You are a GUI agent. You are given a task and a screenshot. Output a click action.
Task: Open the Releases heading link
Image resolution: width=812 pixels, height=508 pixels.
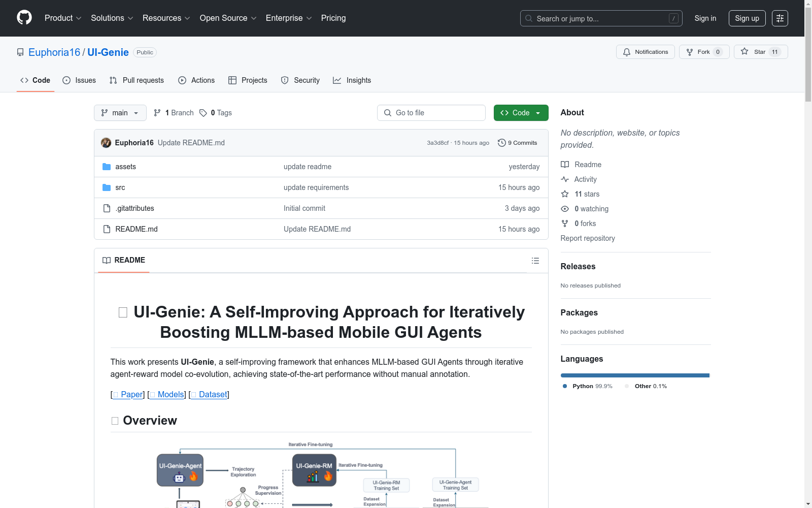pos(578,266)
